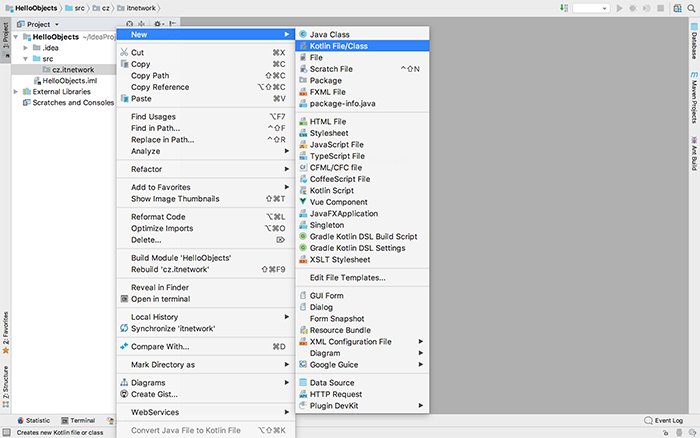
Task: Click the Run play button icon
Action: [x=620, y=8]
